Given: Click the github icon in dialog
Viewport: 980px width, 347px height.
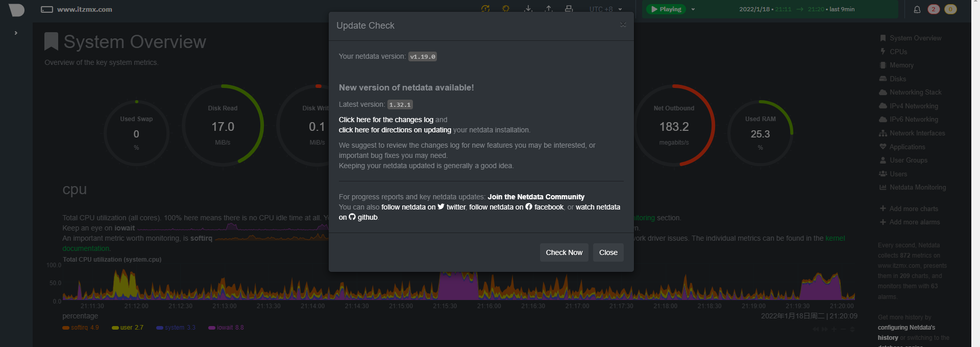Looking at the screenshot, I should (x=352, y=217).
